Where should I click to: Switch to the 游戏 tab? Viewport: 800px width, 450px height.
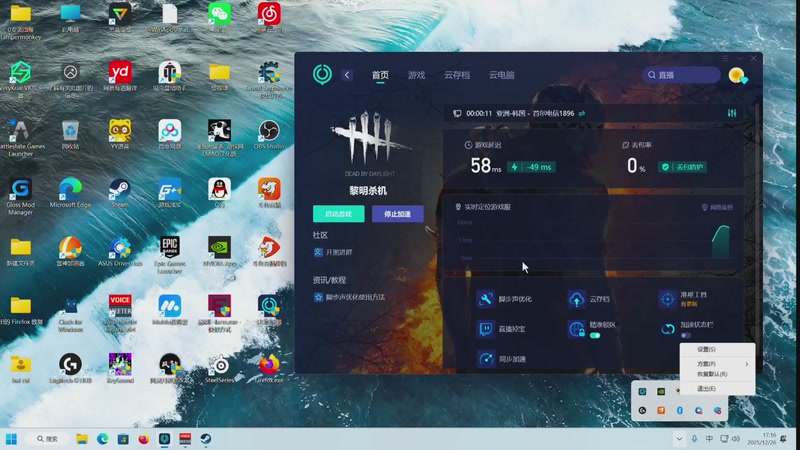tap(416, 75)
